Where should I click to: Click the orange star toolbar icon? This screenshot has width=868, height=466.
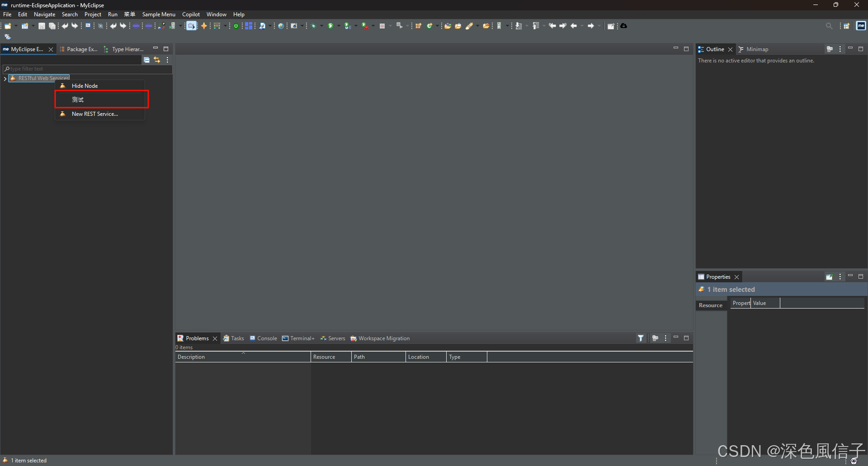coord(204,26)
